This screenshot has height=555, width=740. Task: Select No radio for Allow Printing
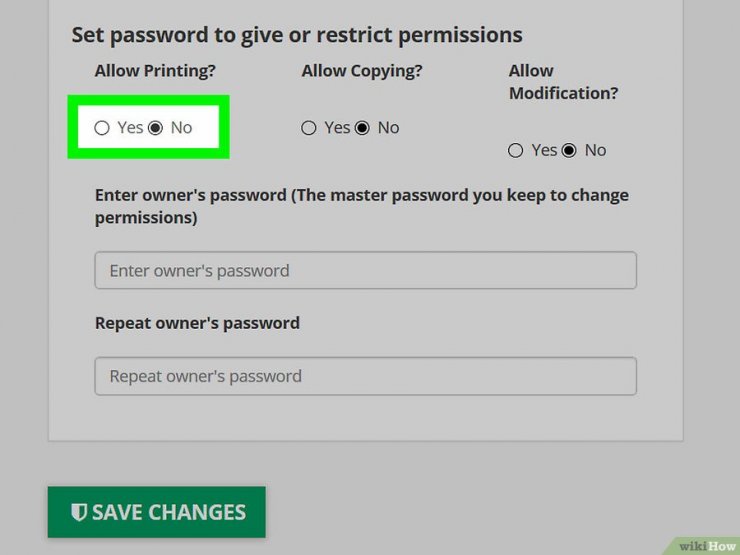click(155, 128)
